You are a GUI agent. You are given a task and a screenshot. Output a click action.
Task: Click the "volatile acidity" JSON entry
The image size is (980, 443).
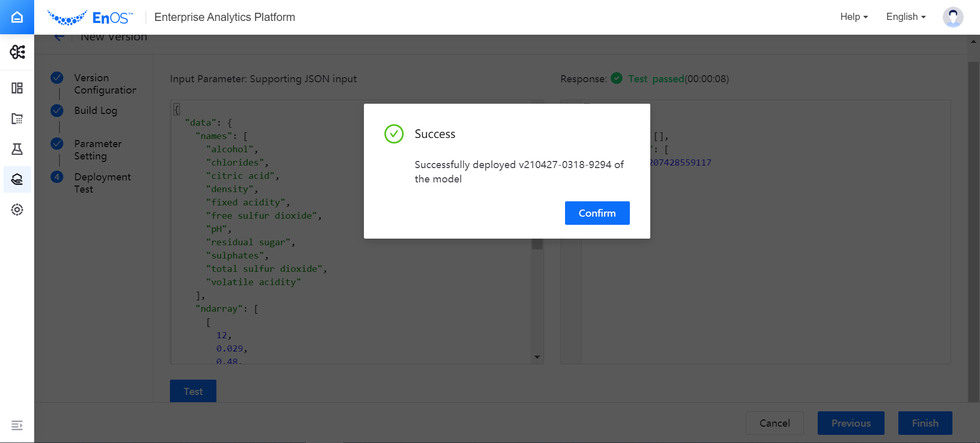(253, 282)
